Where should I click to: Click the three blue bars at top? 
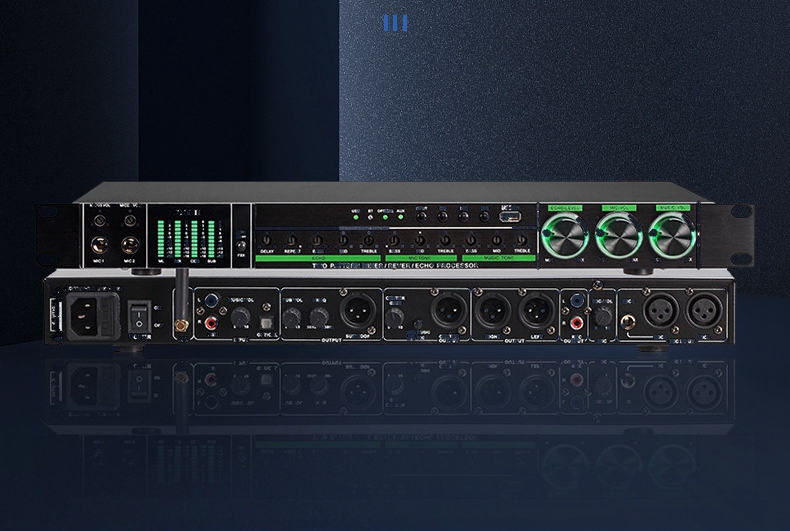point(396,22)
